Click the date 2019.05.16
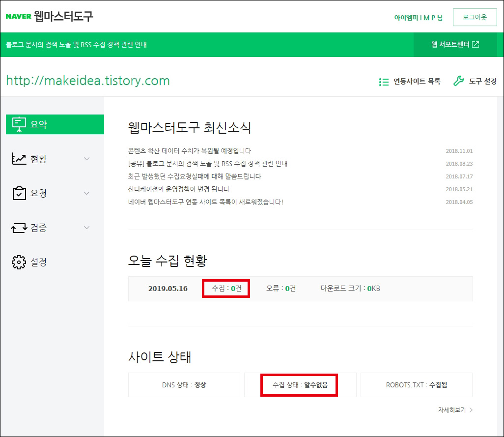The width and height of the screenshot is (504, 437). coord(168,289)
